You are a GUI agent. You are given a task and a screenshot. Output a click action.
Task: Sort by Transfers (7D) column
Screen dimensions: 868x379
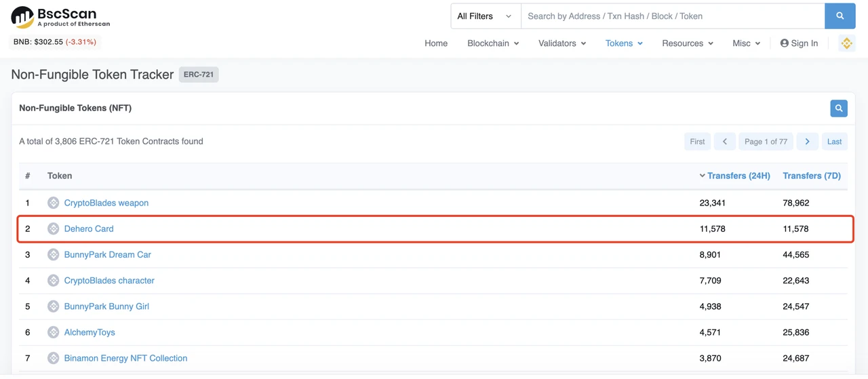pos(812,176)
